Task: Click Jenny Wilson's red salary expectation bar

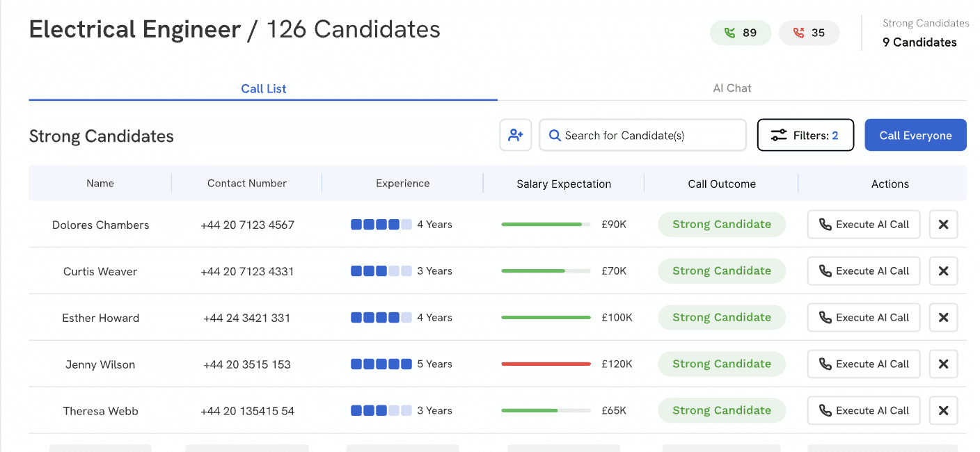Action: pos(546,364)
